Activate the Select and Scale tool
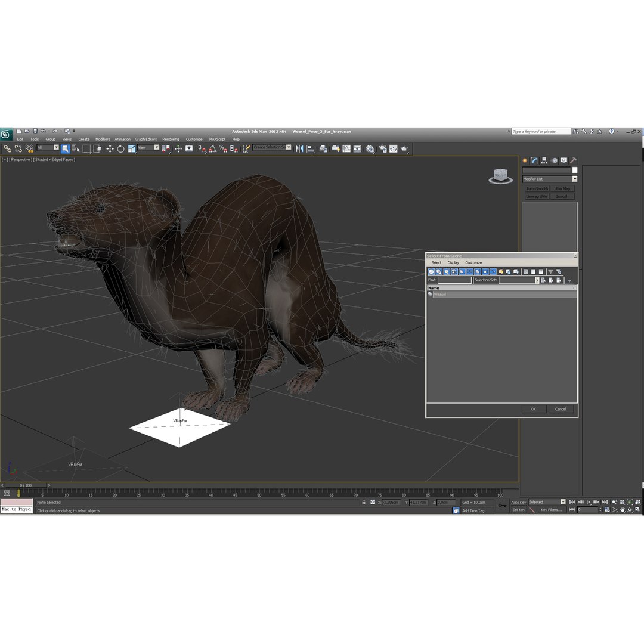This screenshot has width=644, height=644. click(131, 148)
